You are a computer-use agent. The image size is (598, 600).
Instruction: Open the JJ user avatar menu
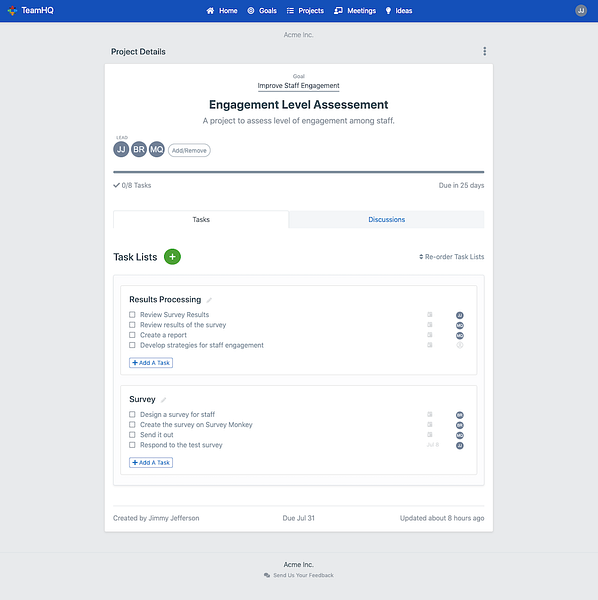click(x=581, y=11)
